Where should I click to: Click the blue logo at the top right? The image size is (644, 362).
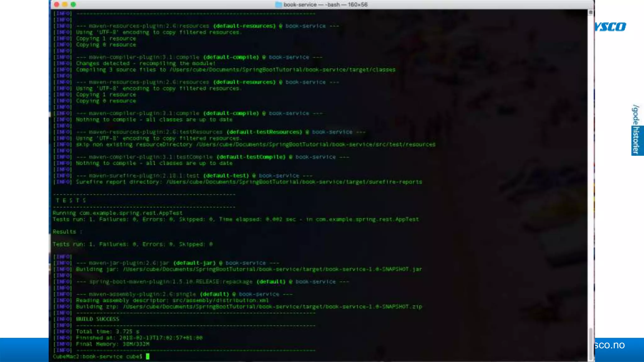pyautogui.click(x=610, y=27)
